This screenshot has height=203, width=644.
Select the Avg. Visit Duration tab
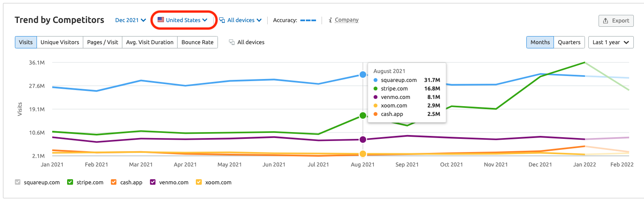tap(150, 42)
